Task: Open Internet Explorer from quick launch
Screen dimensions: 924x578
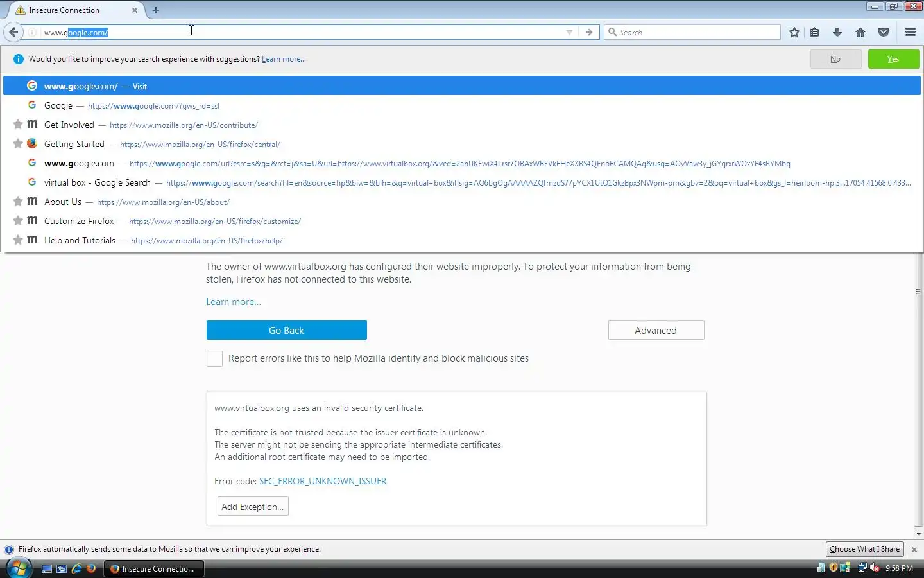Action: (x=76, y=568)
